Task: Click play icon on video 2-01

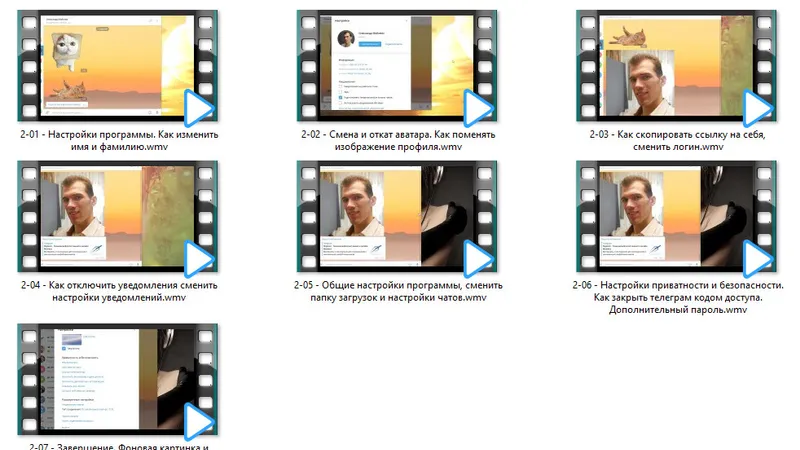Action: (x=198, y=108)
